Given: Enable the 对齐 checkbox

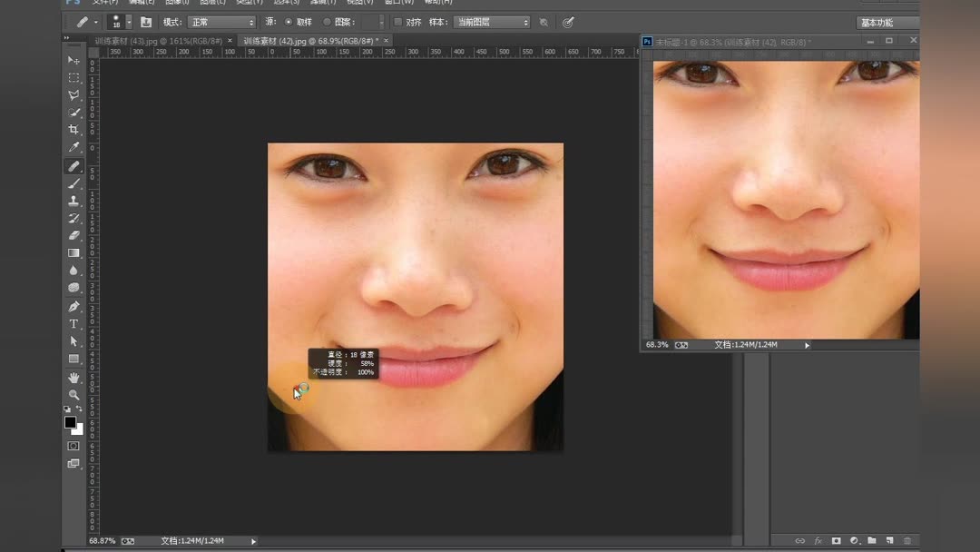Looking at the screenshot, I should 397,22.
